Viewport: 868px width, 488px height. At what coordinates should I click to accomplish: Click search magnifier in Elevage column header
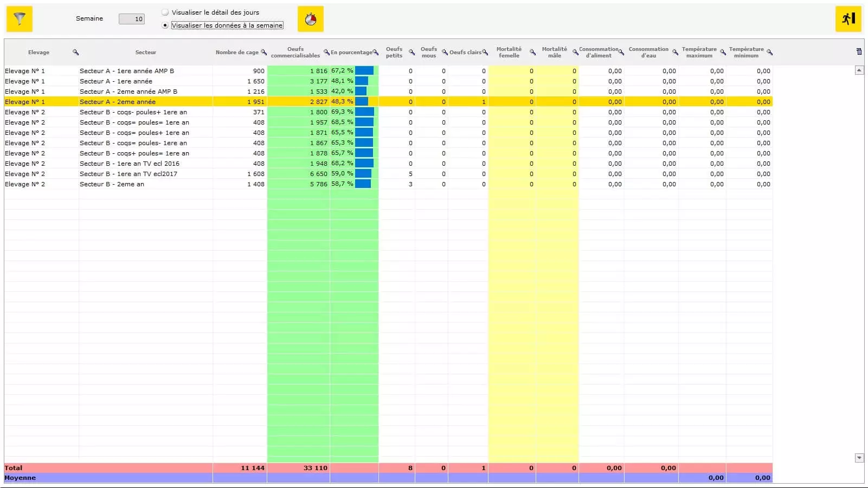[x=76, y=53]
